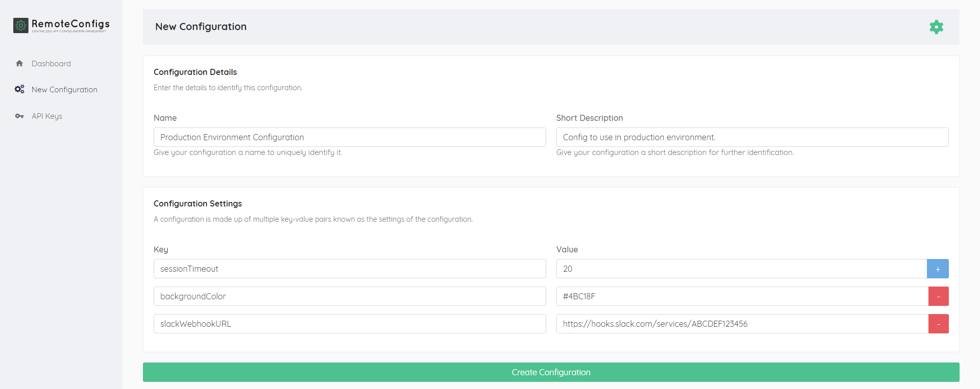980x389 pixels.
Task: Click the sessionTimeout key field
Action: (x=349, y=269)
